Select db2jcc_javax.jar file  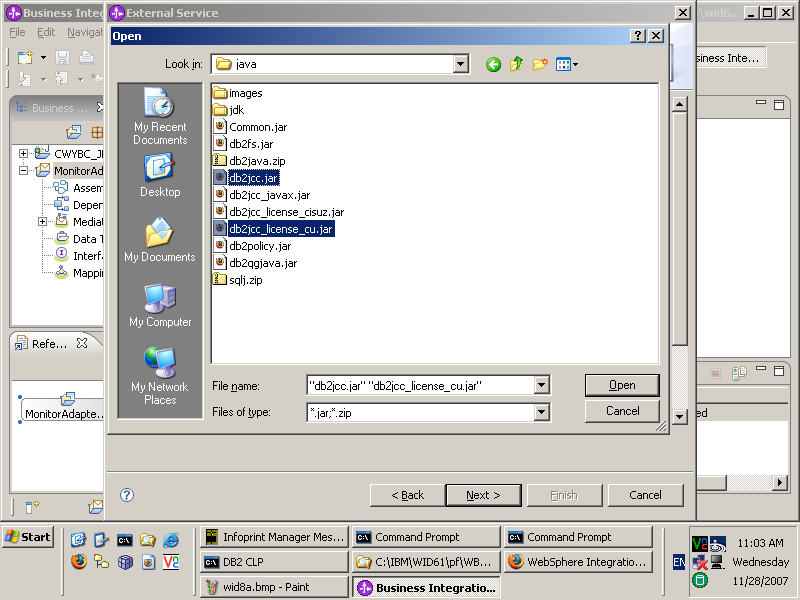[262, 195]
